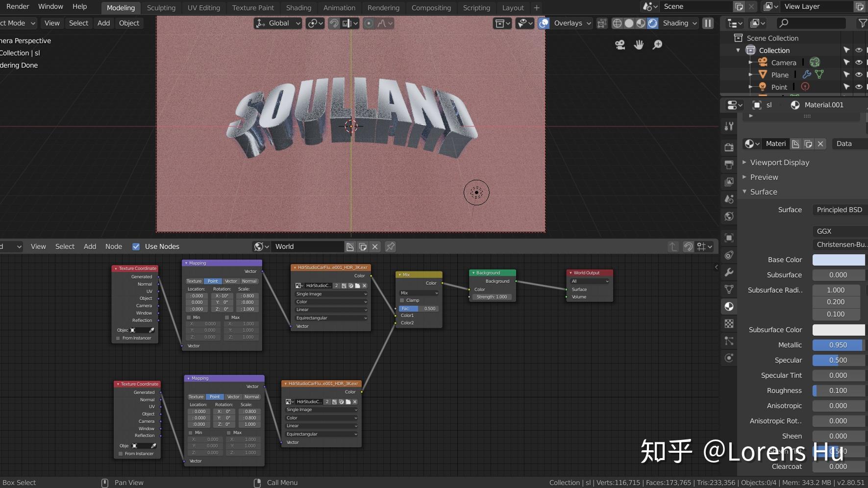Open Overlays dropdown arrow

(x=589, y=23)
